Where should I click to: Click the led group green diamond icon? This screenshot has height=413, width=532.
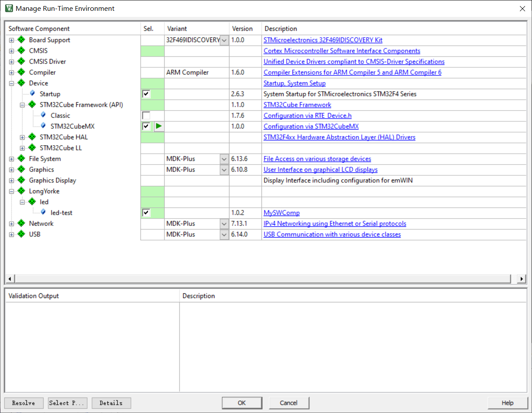tap(32, 202)
